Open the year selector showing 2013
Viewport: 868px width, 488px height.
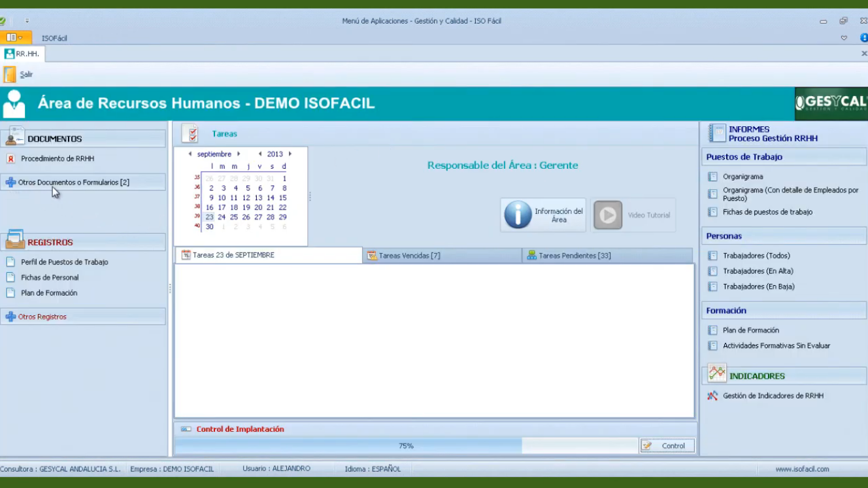click(x=275, y=154)
